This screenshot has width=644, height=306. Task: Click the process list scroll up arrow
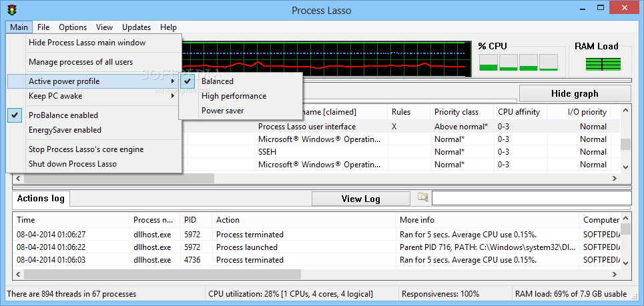(x=625, y=111)
